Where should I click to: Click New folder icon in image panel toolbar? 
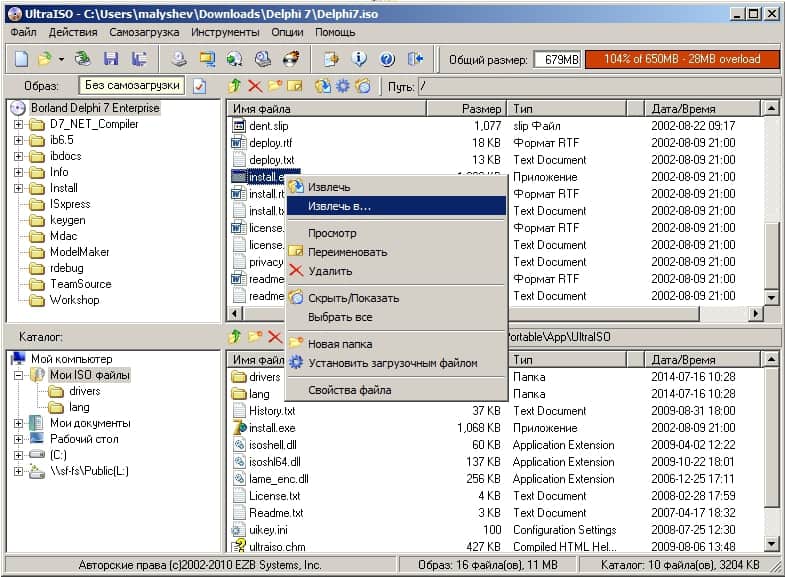point(275,86)
